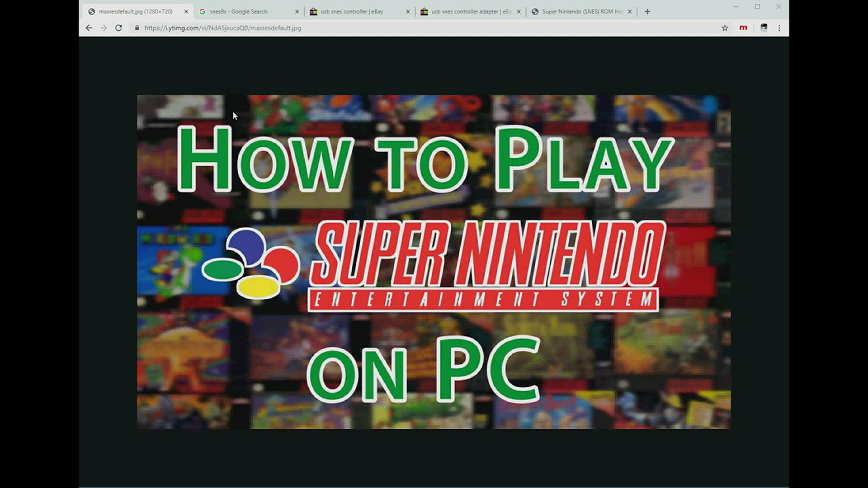
Task: Reload the page with the refresh icon
Action: coord(118,28)
